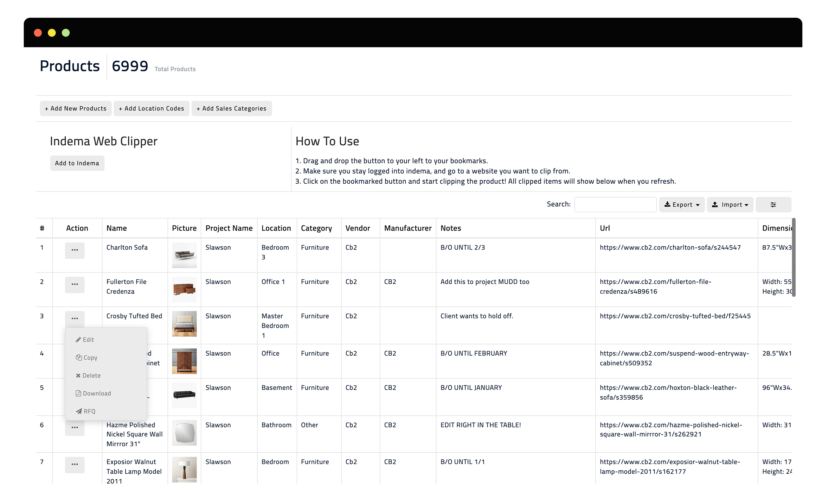The height and width of the screenshot is (504, 816).
Task: Open action menu for Hazme Polished Nickel row
Action: coord(74,428)
